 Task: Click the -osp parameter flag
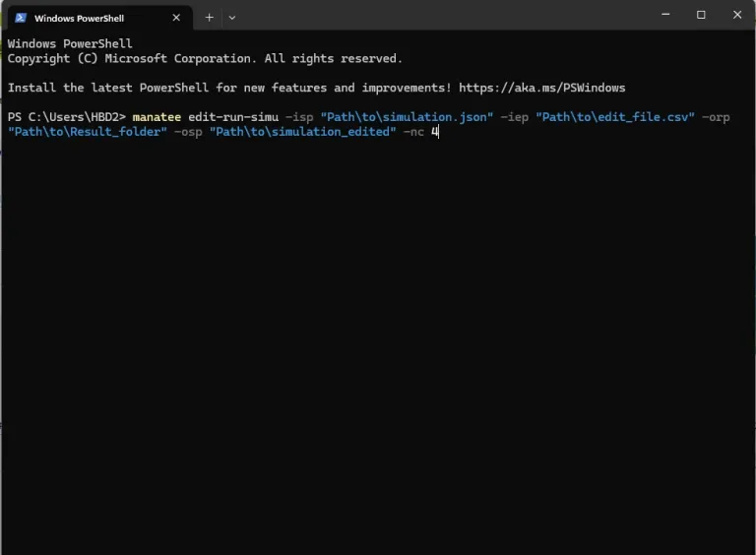click(x=188, y=132)
